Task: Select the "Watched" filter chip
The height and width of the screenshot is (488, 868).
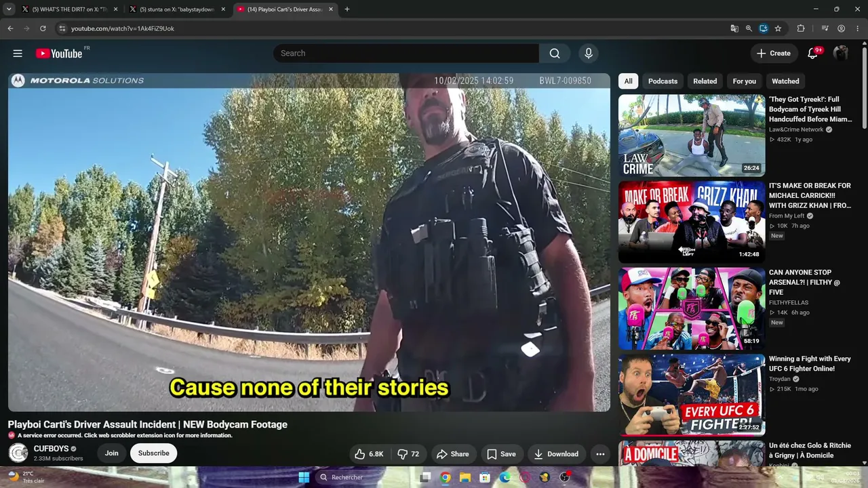Action: click(785, 81)
